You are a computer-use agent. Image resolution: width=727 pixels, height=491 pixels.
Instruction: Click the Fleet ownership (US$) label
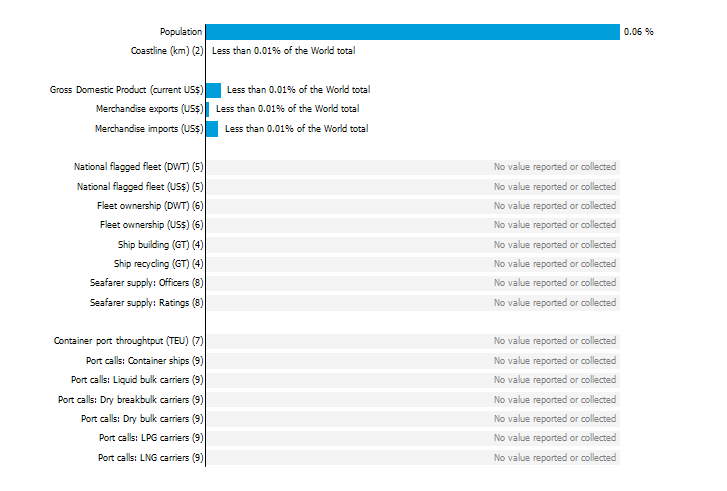click(152, 225)
